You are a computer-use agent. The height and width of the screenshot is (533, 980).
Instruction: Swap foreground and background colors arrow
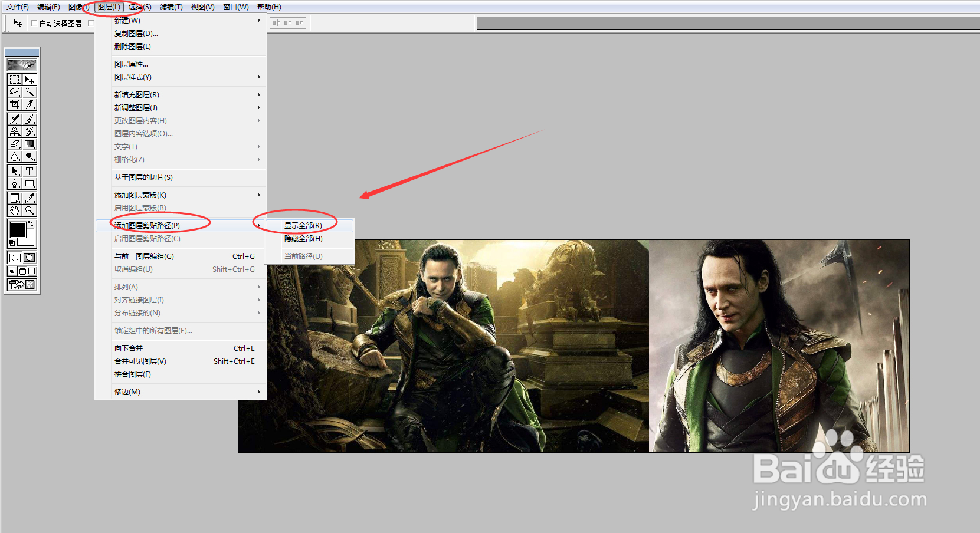coord(31,224)
